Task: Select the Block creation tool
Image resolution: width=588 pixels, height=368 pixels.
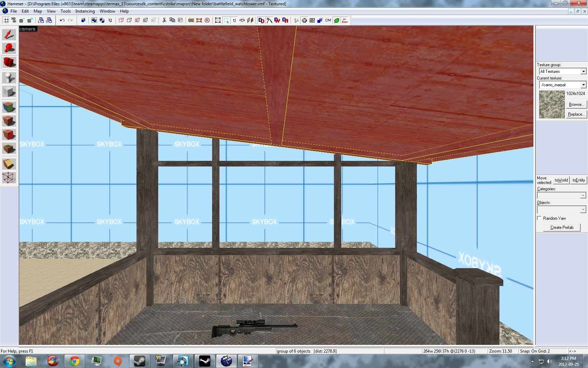Action: click(9, 92)
